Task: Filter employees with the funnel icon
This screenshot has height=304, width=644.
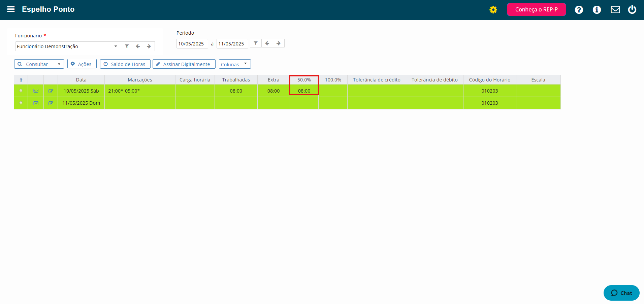Action: (127, 46)
